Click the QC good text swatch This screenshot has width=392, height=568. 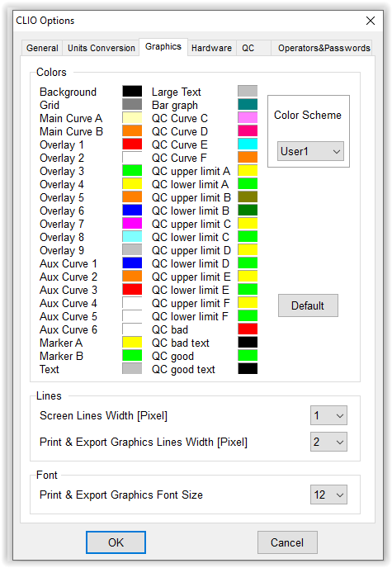[248, 368]
